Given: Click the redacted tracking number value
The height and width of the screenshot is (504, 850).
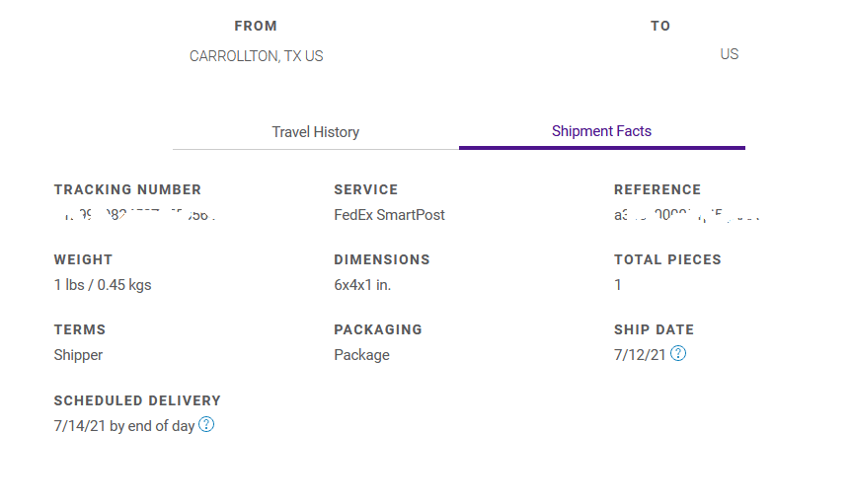Looking at the screenshot, I should [135, 214].
